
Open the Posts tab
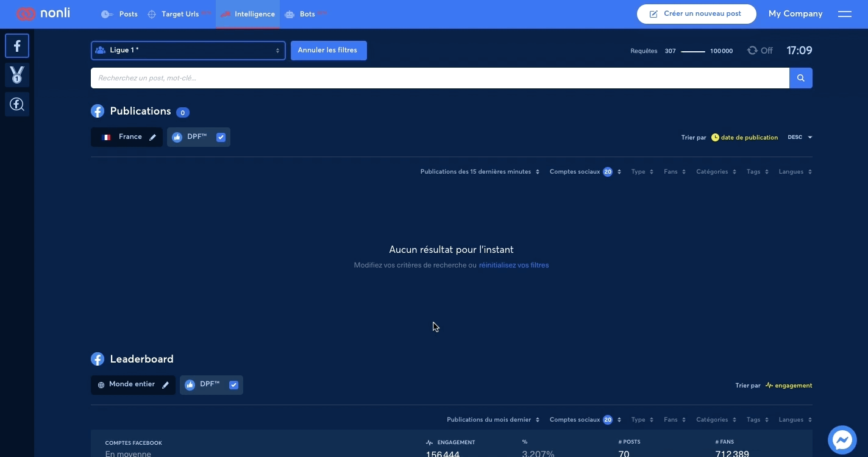pos(119,14)
